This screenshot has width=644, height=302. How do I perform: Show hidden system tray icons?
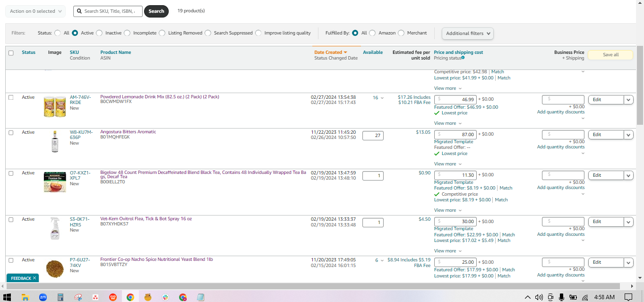click(528, 297)
